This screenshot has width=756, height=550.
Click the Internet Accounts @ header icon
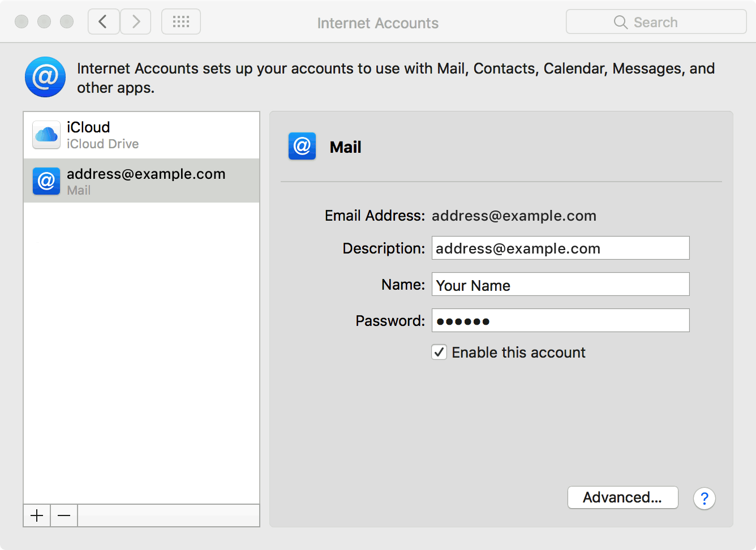click(x=45, y=77)
